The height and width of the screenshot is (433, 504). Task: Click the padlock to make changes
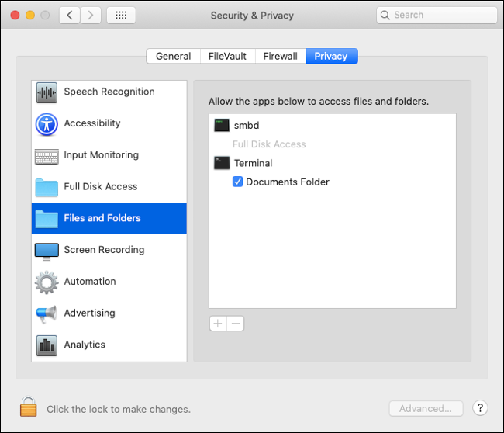29,407
